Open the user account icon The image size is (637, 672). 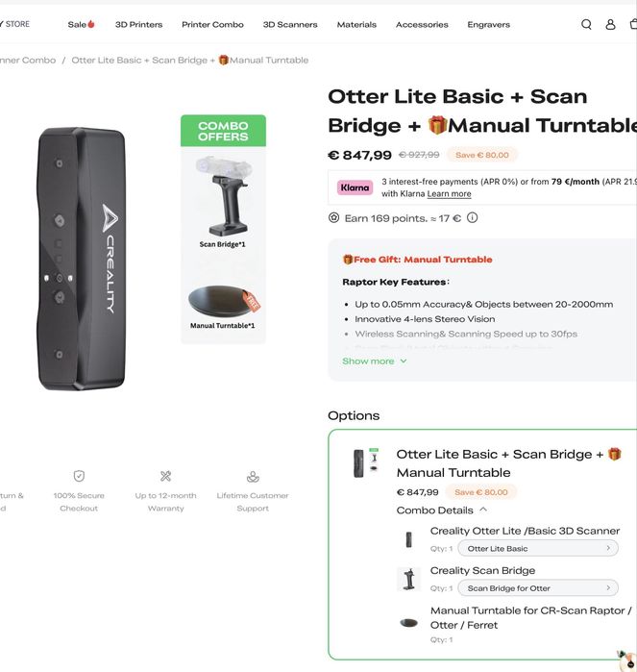pyautogui.click(x=610, y=24)
